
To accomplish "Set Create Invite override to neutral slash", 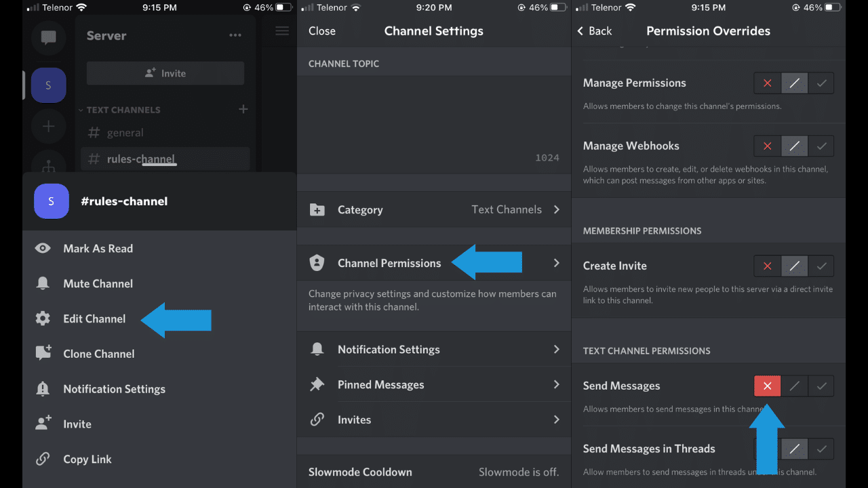I will tap(794, 266).
